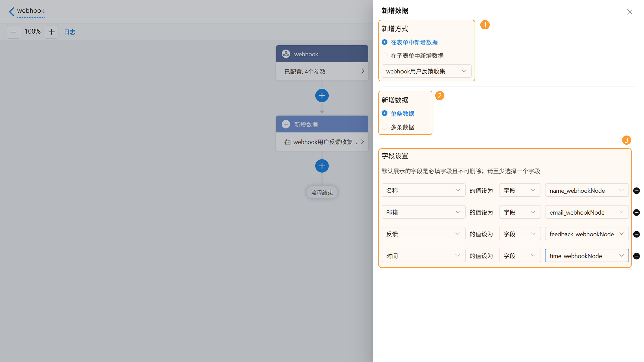Open the name_webhookNode value dropdown
This screenshot has height=362, width=644.
click(x=586, y=190)
